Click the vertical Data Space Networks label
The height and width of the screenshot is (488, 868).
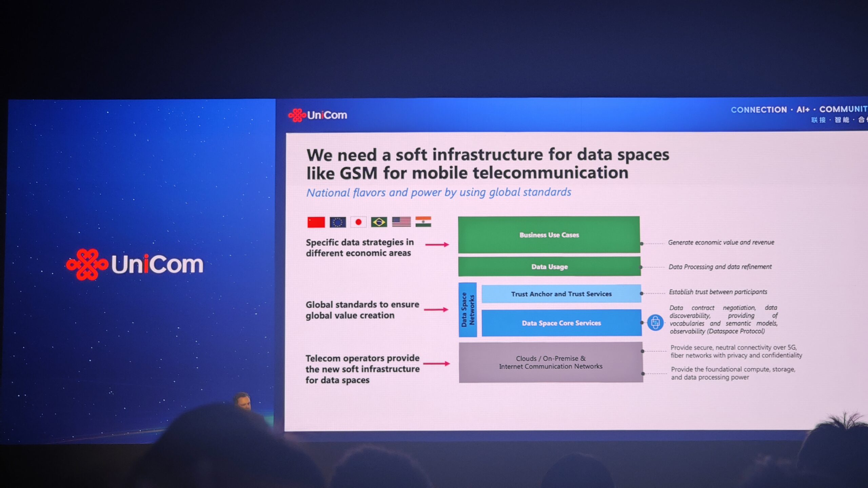[468, 310]
